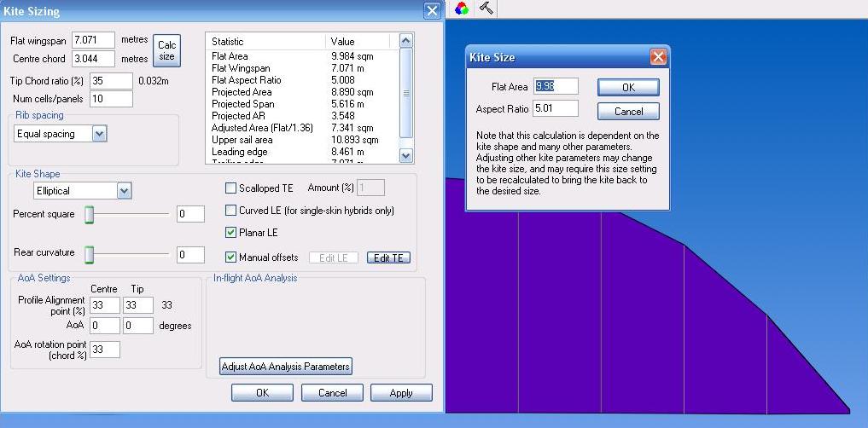
Task: Close the Kite Sizing window
Action: tap(432, 11)
